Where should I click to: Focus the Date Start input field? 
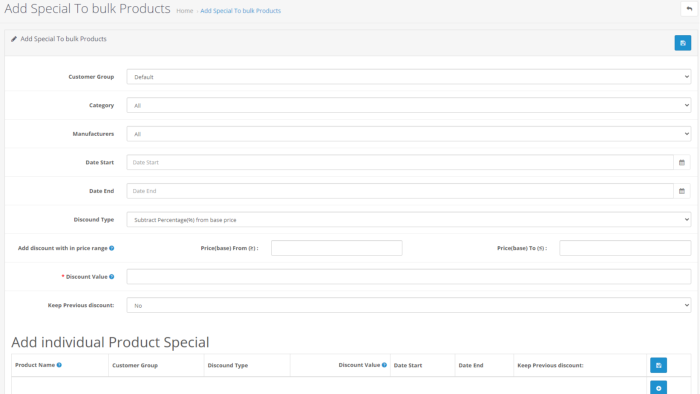click(x=400, y=162)
